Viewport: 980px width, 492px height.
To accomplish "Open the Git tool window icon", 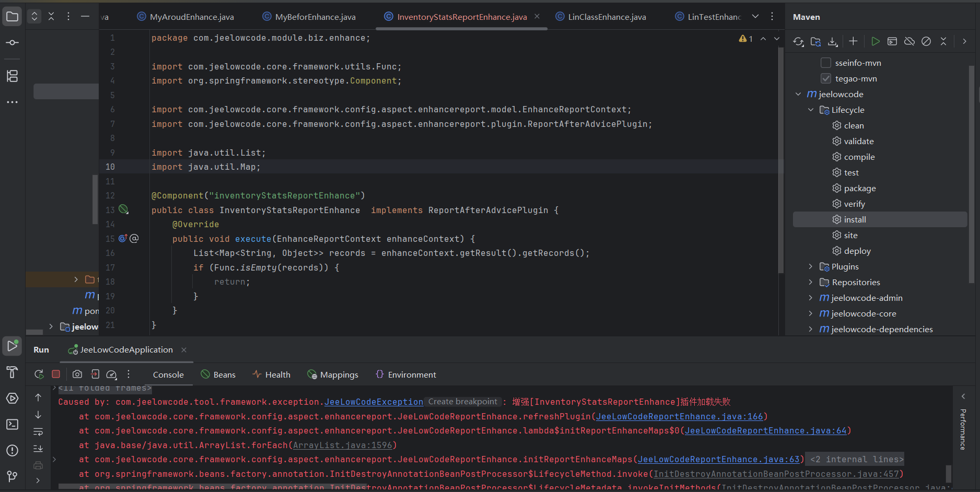I will point(12,476).
